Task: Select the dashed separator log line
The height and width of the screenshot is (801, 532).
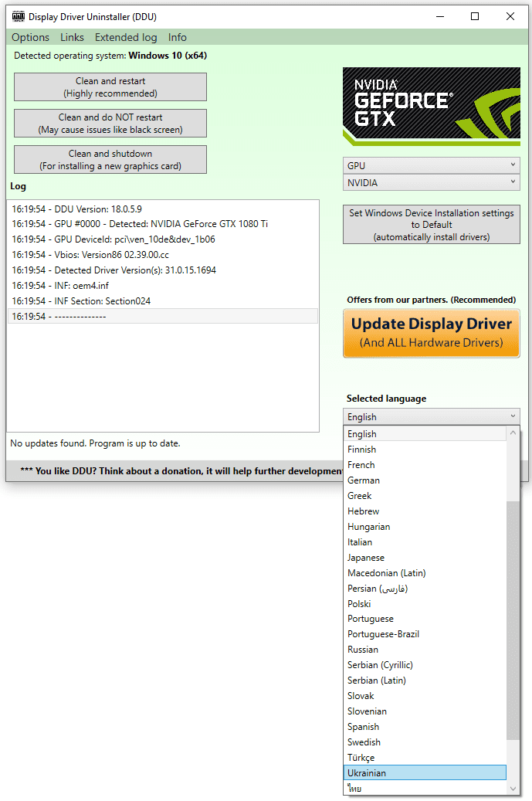Action: click(163, 316)
